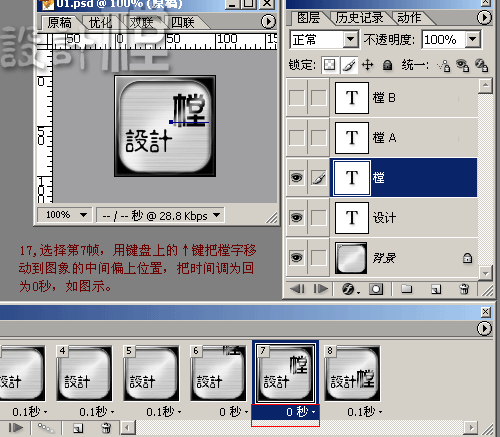Image resolution: width=500 pixels, height=437 pixels.
Task: Open the layer style effects button
Action: 350,289
